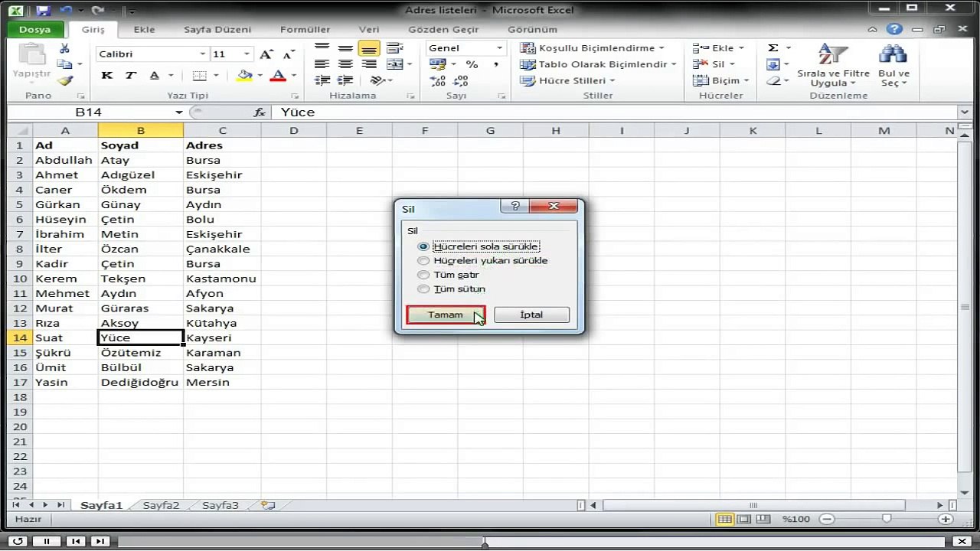Click the Undo arrow in quick access
The image size is (980, 551).
[x=65, y=11]
